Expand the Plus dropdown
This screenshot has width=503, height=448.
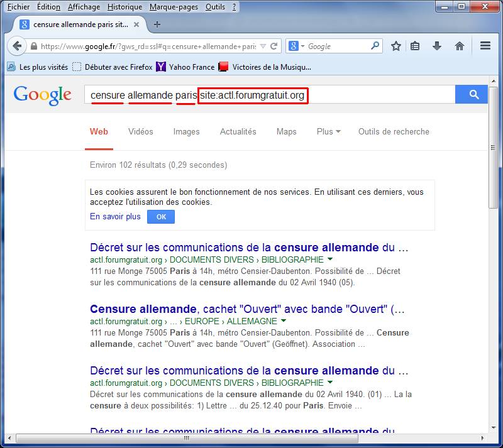pyautogui.click(x=328, y=132)
